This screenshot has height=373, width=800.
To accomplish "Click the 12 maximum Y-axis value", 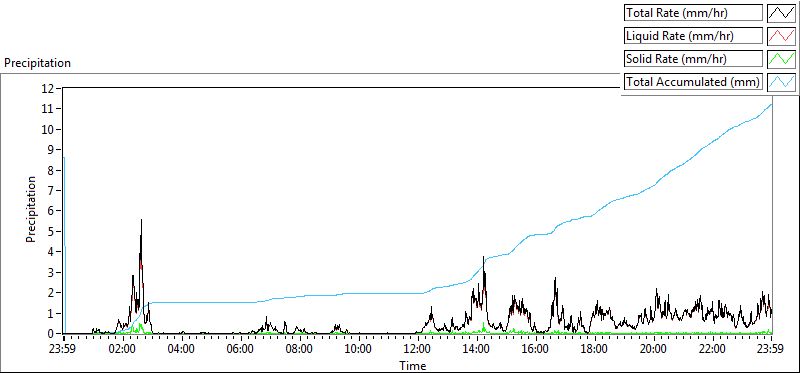I will pos(49,88).
